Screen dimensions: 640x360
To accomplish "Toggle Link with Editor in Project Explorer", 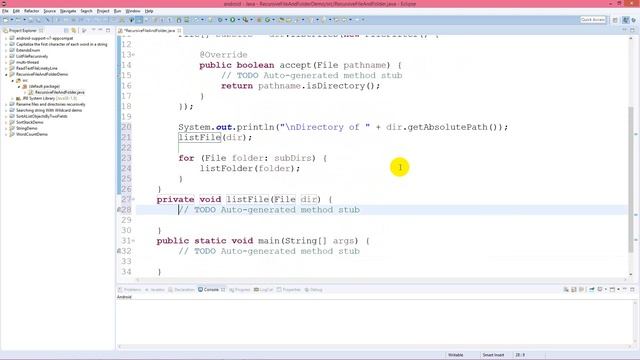I will click(74, 31).
